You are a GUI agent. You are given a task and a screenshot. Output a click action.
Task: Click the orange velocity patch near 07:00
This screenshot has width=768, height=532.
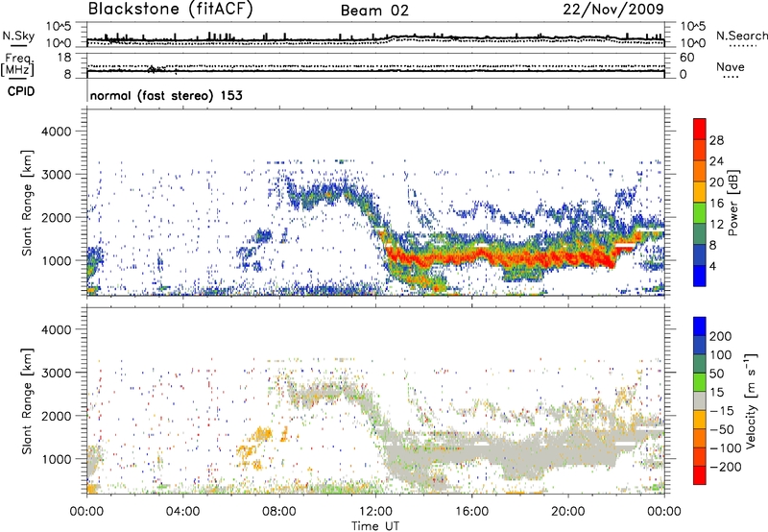[x=262, y=434]
